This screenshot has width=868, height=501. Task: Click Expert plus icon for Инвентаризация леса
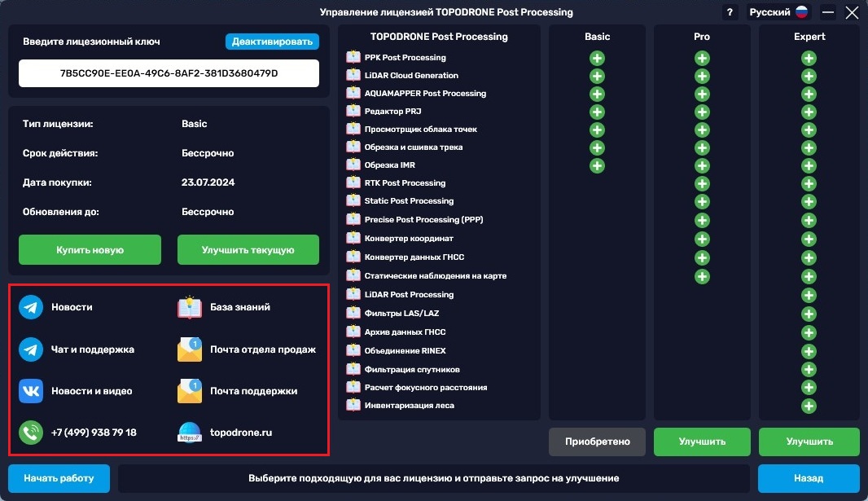point(809,407)
